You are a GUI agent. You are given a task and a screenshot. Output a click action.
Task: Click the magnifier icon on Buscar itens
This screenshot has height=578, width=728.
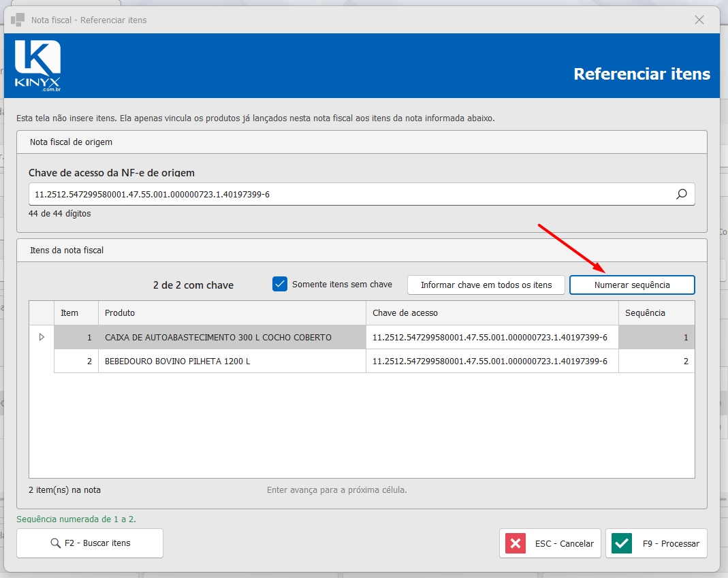coord(55,543)
